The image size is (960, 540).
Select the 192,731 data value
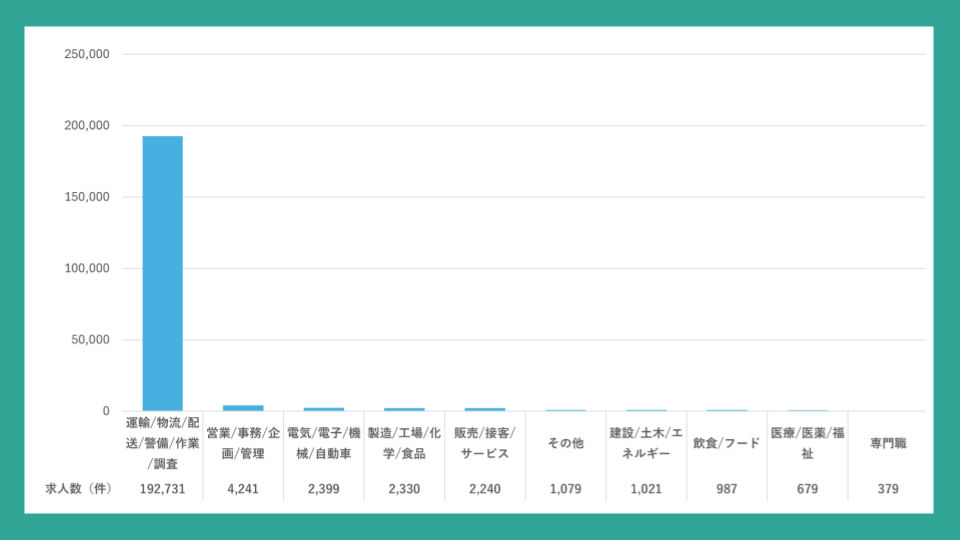(162, 489)
